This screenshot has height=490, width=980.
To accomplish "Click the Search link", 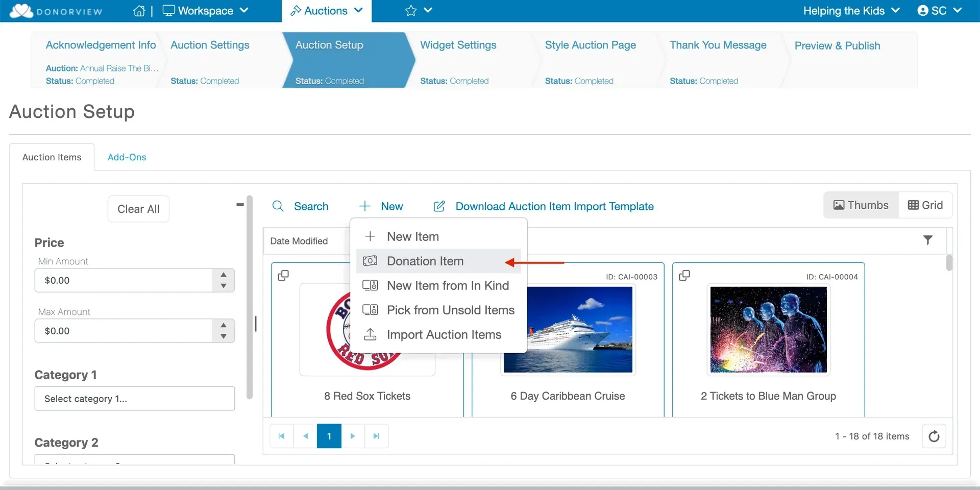I will [x=311, y=206].
